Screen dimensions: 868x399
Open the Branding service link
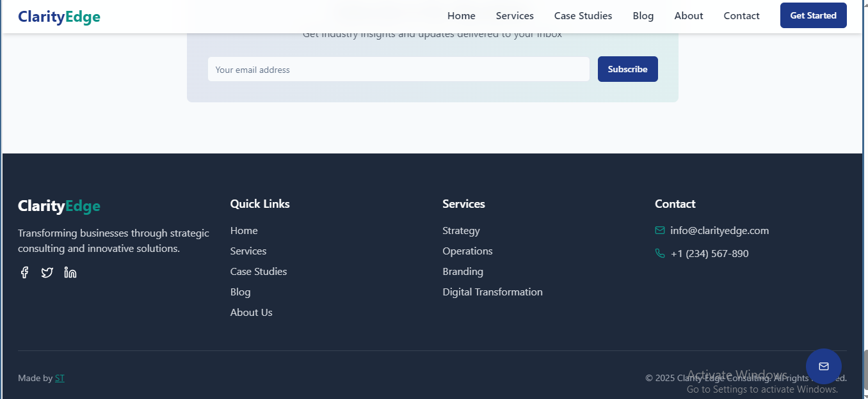(x=463, y=271)
